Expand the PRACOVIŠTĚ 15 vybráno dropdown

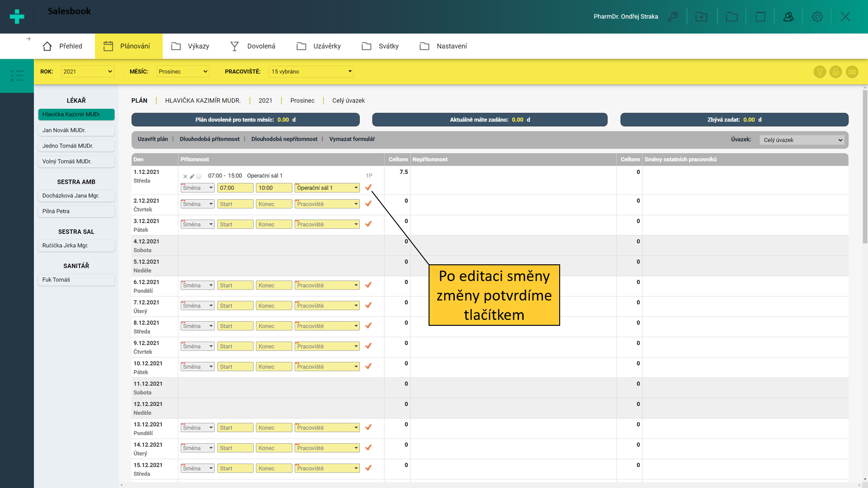(311, 71)
